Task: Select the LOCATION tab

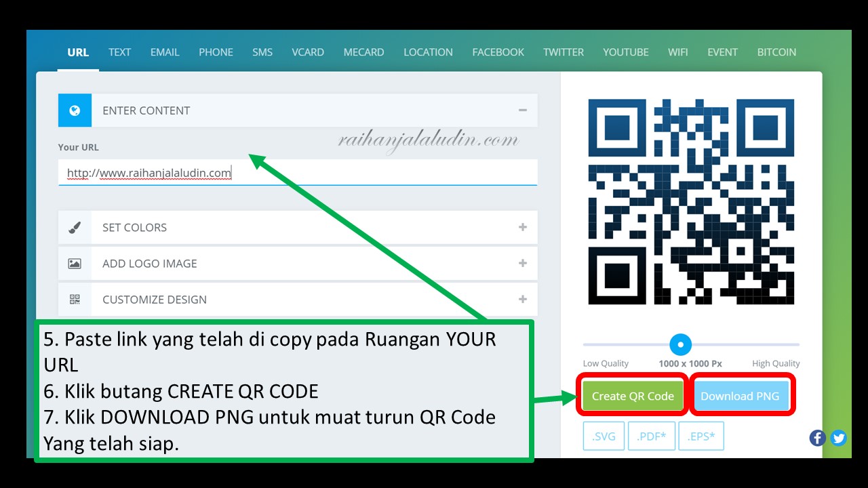Action: pyautogui.click(x=428, y=52)
